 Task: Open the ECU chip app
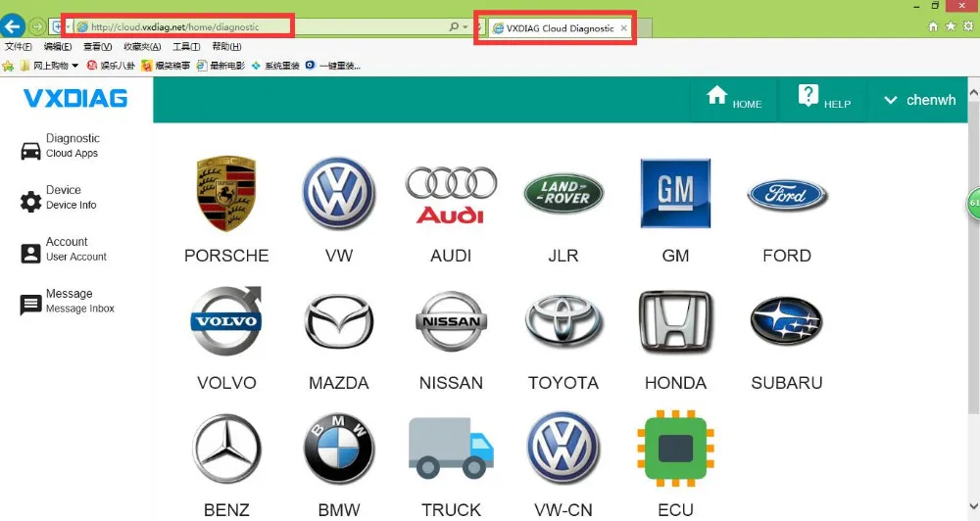[x=675, y=449]
